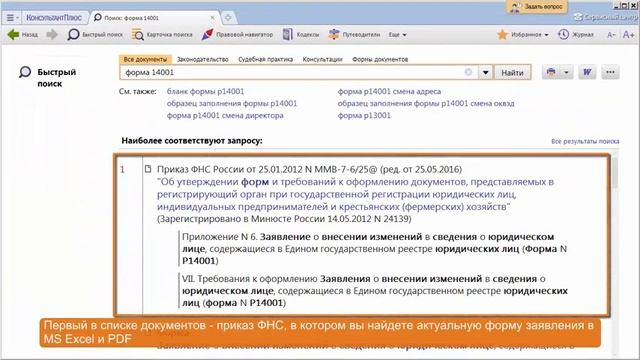This screenshot has width=640, height=360.
Task: Click the Найти button
Action: click(x=512, y=73)
